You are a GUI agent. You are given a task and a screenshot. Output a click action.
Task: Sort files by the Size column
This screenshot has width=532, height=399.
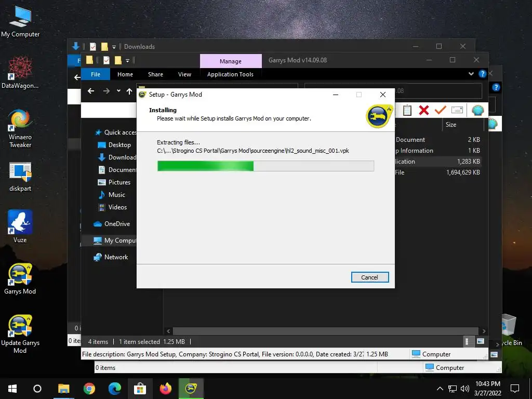(463, 125)
